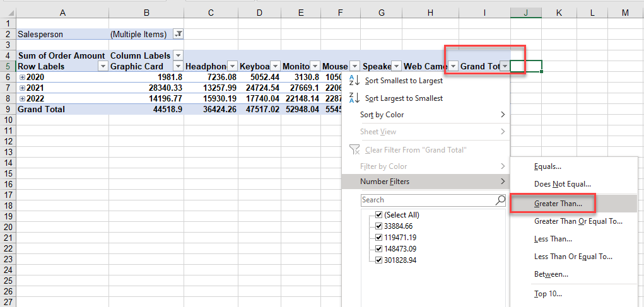
Task: Click the Salesperson filter funnel button
Action: pos(178,35)
